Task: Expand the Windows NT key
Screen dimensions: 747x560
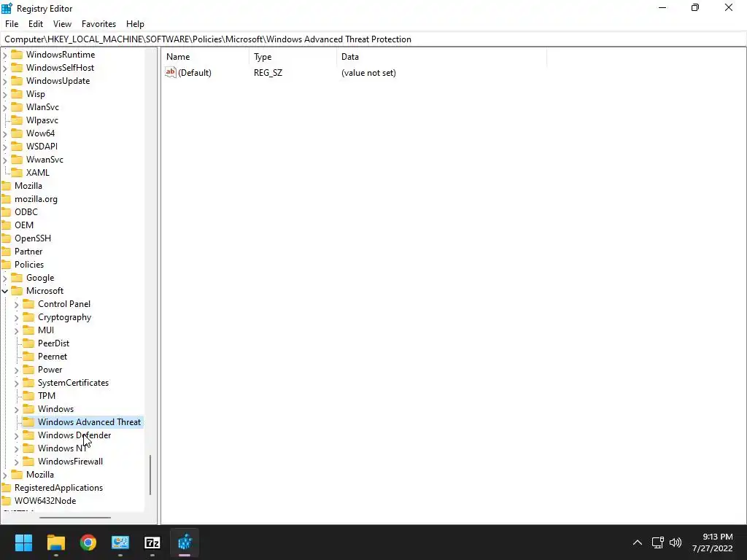Action: pyautogui.click(x=17, y=448)
